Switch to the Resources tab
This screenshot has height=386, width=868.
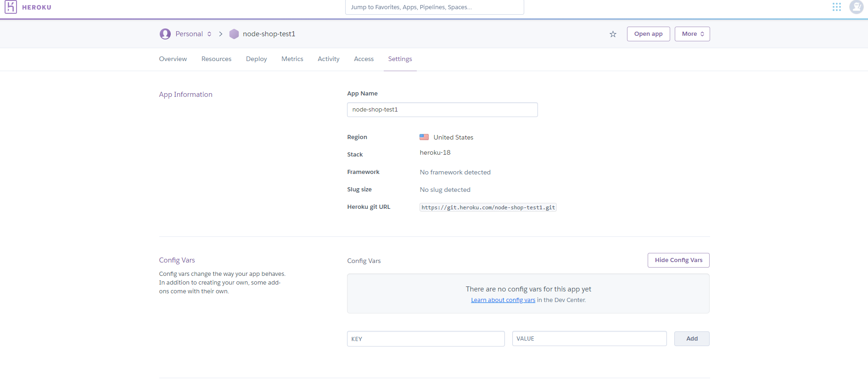click(x=216, y=59)
